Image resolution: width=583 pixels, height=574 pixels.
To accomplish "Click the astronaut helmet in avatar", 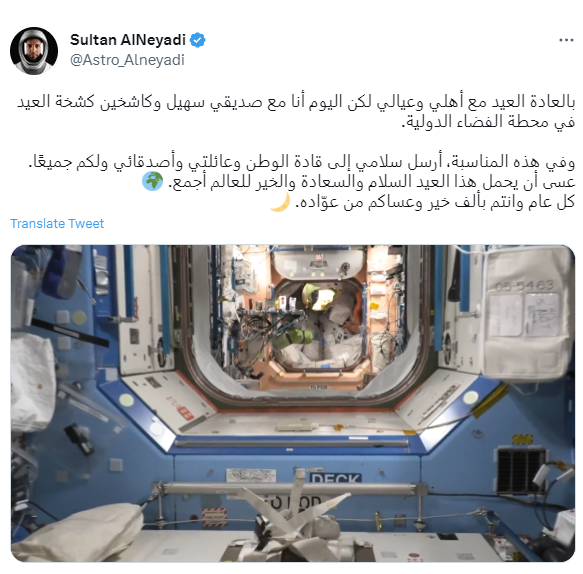I will coord(34,52).
